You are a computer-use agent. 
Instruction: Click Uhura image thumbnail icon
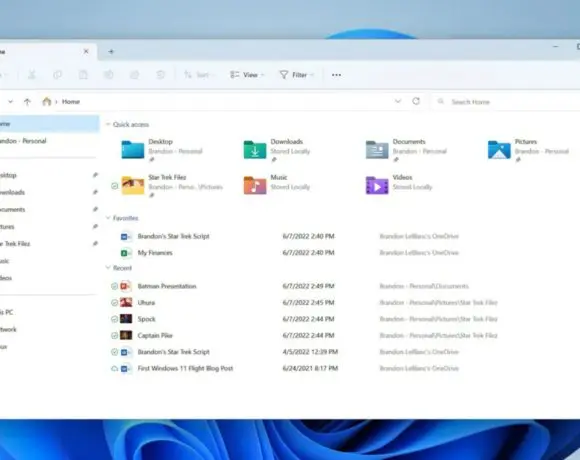[x=126, y=302]
